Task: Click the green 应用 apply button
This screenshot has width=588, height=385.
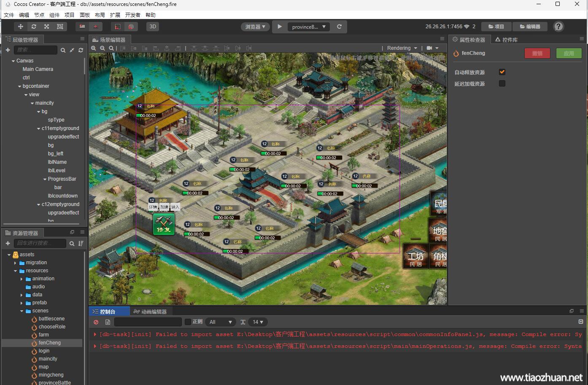Action: [569, 53]
